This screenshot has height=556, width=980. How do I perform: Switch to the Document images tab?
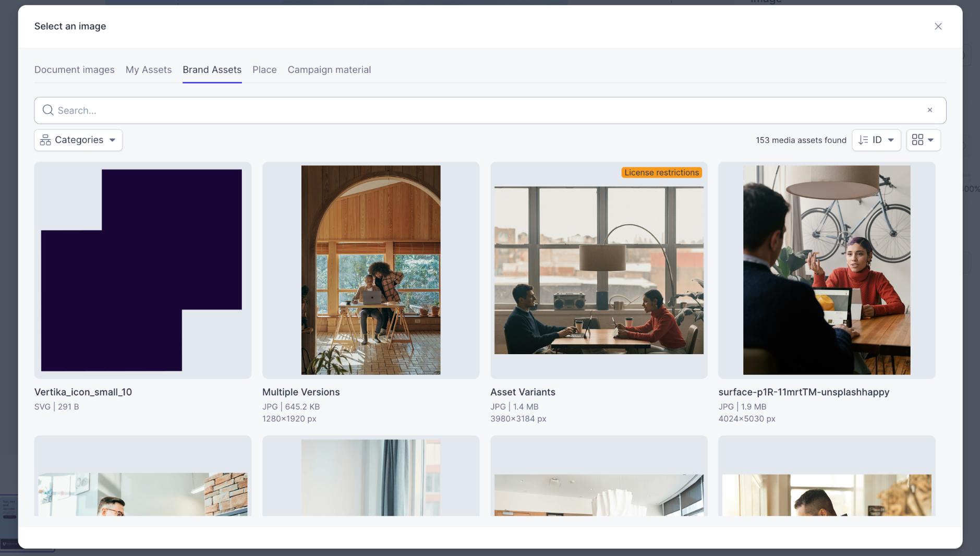tap(75, 69)
